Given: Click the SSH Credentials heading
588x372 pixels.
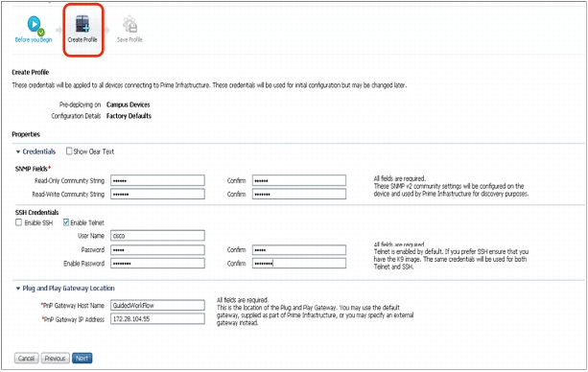Looking at the screenshot, I should click(36, 212).
